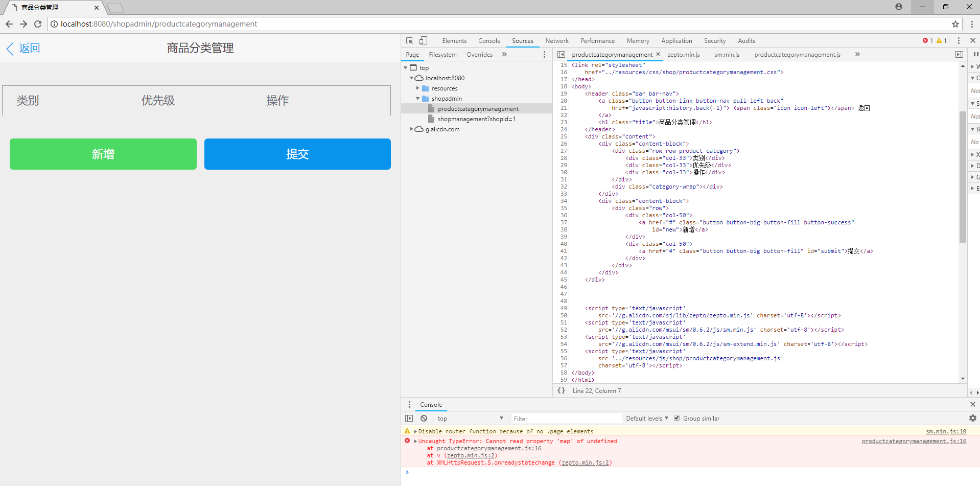Collapse the localhost:8080 tree node
This screenshot has width=980, height=486.
pos(412,78)
